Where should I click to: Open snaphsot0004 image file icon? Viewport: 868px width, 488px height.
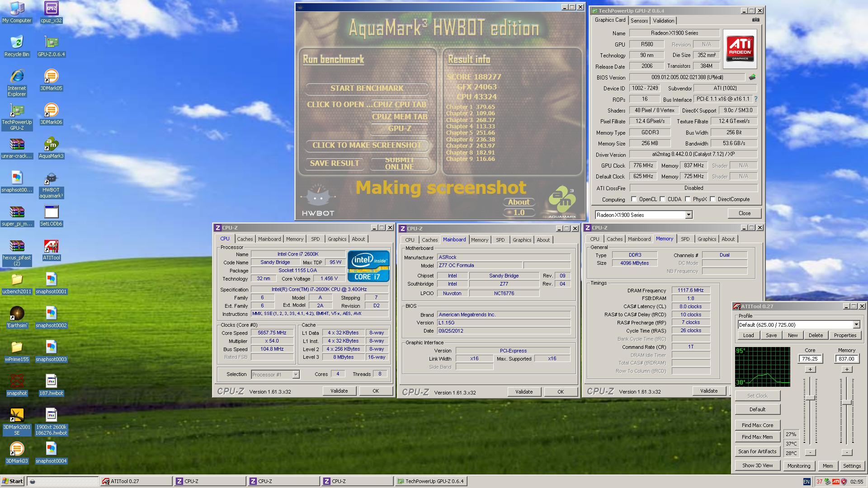(x=51, y=453)
